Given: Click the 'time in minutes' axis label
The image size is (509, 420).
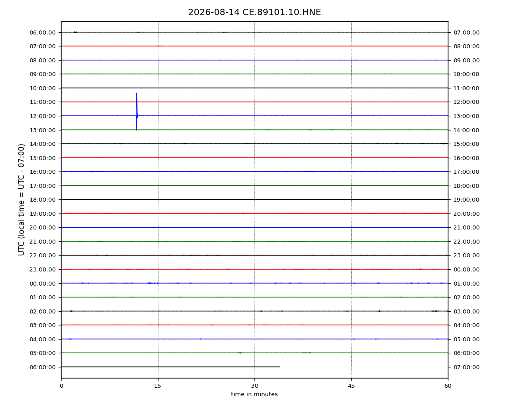Looking at the screenshot, I should tap(254, 394).
